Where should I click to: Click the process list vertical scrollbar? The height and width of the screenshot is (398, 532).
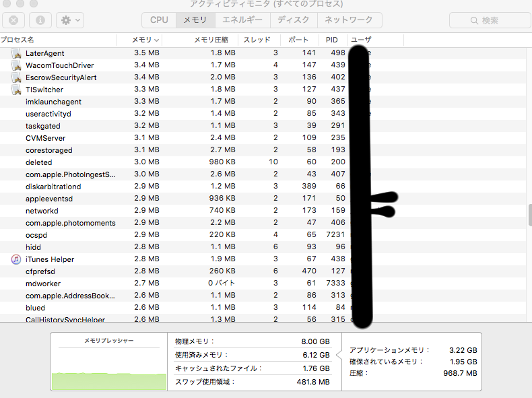[x=530, y=215]
